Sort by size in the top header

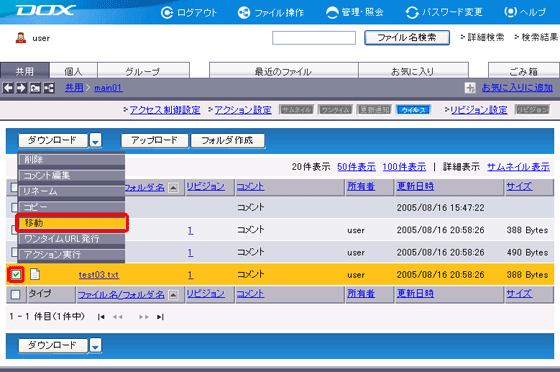click(519, 186)
